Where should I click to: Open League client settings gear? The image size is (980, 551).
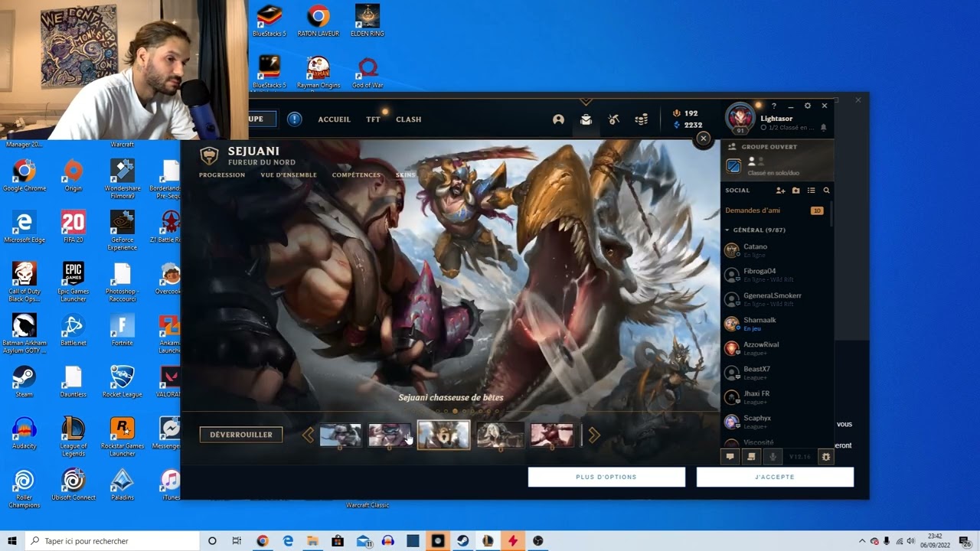coord(807,106)
